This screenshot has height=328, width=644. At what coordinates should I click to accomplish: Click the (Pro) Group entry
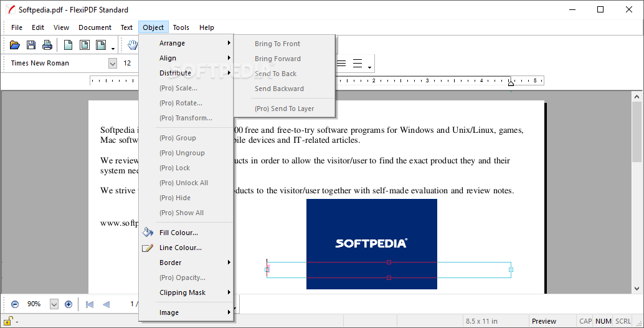coord(186,138)
